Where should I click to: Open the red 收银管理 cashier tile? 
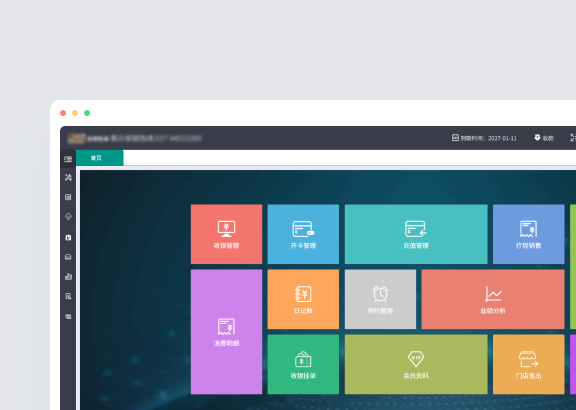point(226,234)
